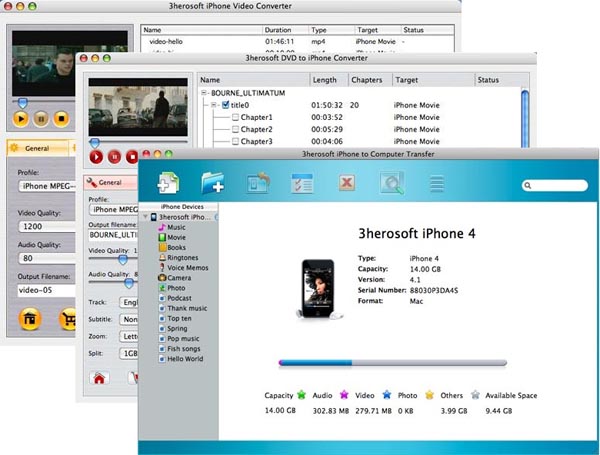Click Video Quality 1200 field
The image size is (600, 455).
click(47, 227)
